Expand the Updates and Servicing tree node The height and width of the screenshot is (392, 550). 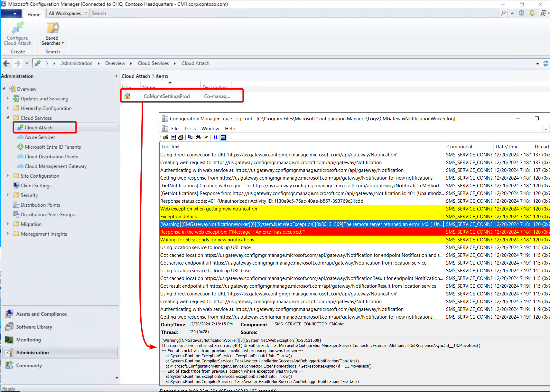tap(7, 98)
